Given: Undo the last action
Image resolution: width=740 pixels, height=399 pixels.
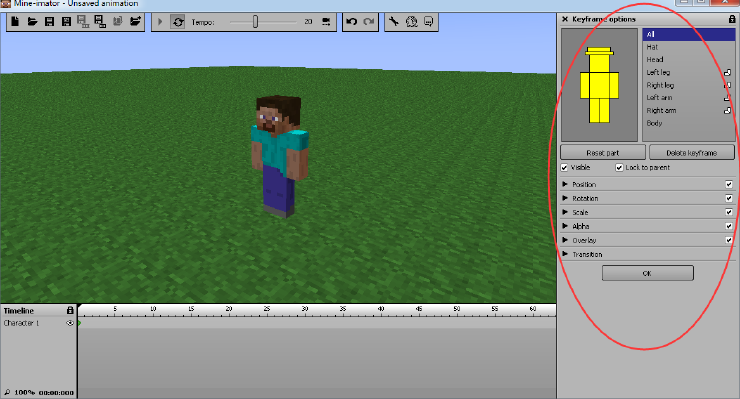Looking at the screenshot, I should coord(352,21).
